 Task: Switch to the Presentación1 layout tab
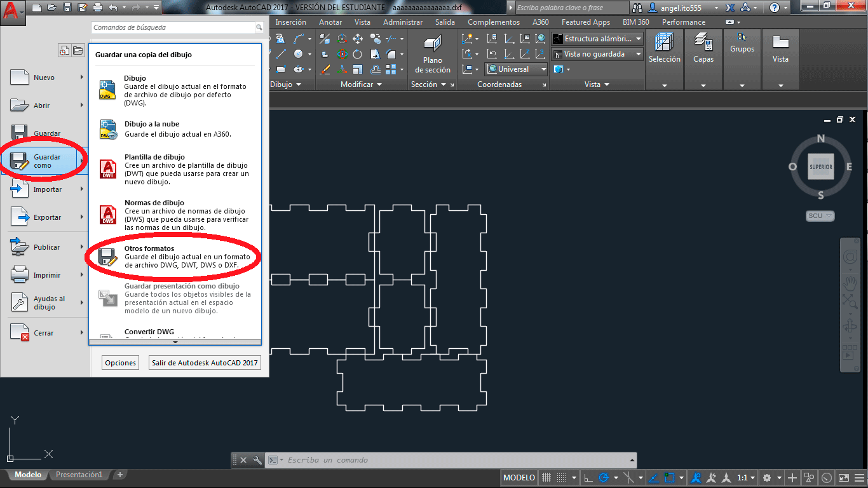tap(79, 475)
